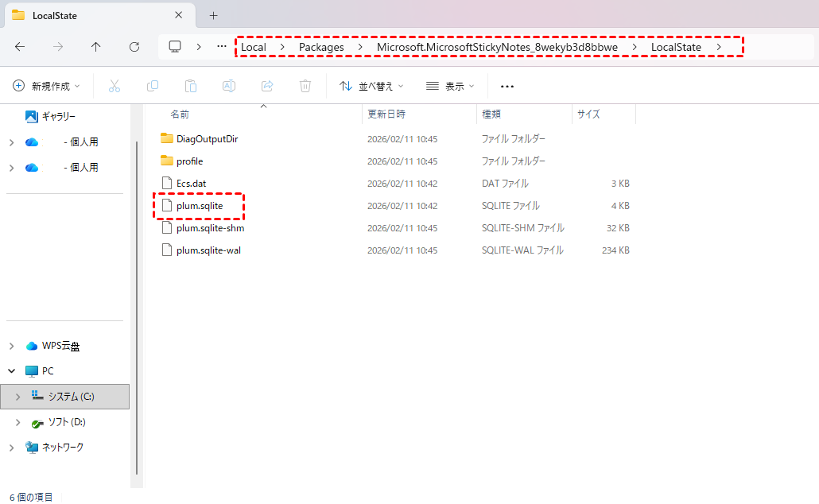The image size is (819, 504).
Task: Click the Rename icon in toolbar
Action: tap(229, 86)
